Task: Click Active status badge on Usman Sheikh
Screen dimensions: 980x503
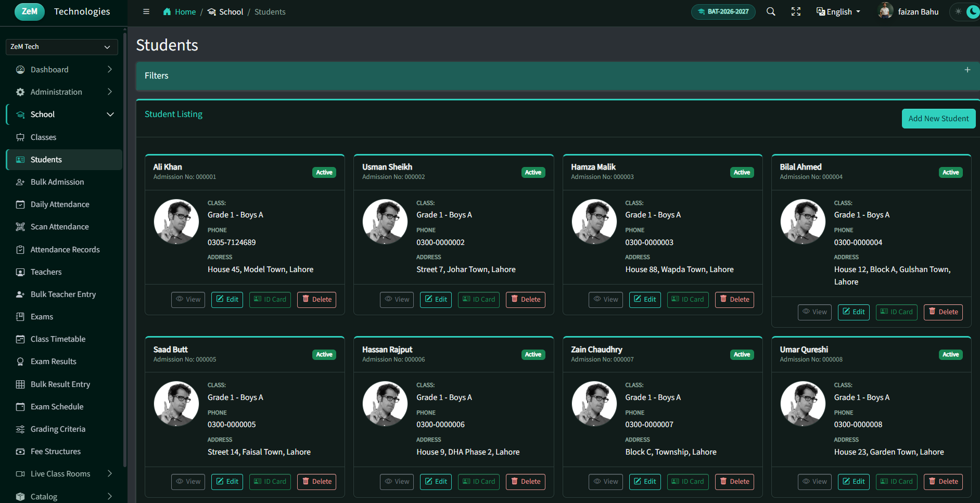Action: coord(533,172)
